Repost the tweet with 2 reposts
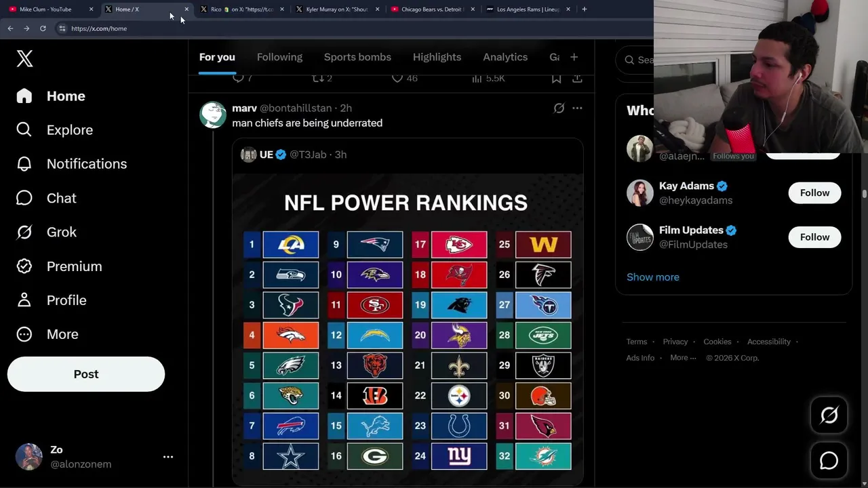This screenshot has width=868, height=488. 321,78
